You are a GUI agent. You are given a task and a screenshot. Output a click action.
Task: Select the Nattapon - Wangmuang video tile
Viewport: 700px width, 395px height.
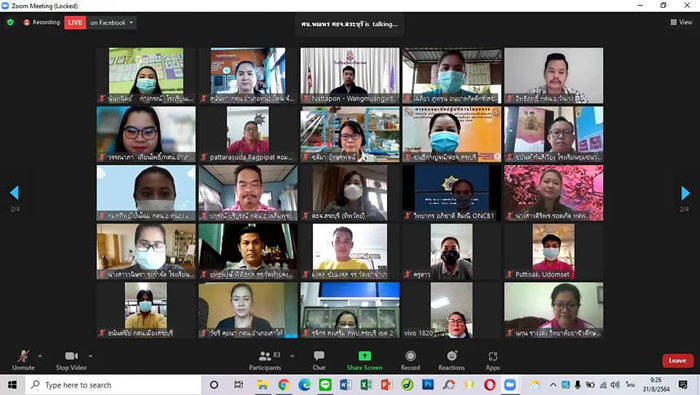click(x=350, y=75)
